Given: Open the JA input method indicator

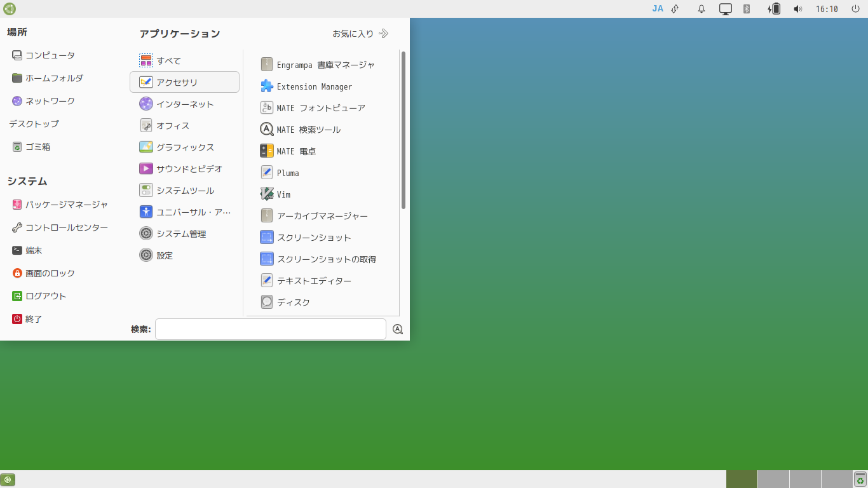Looking at the screenshot, I should pos(658,9).
